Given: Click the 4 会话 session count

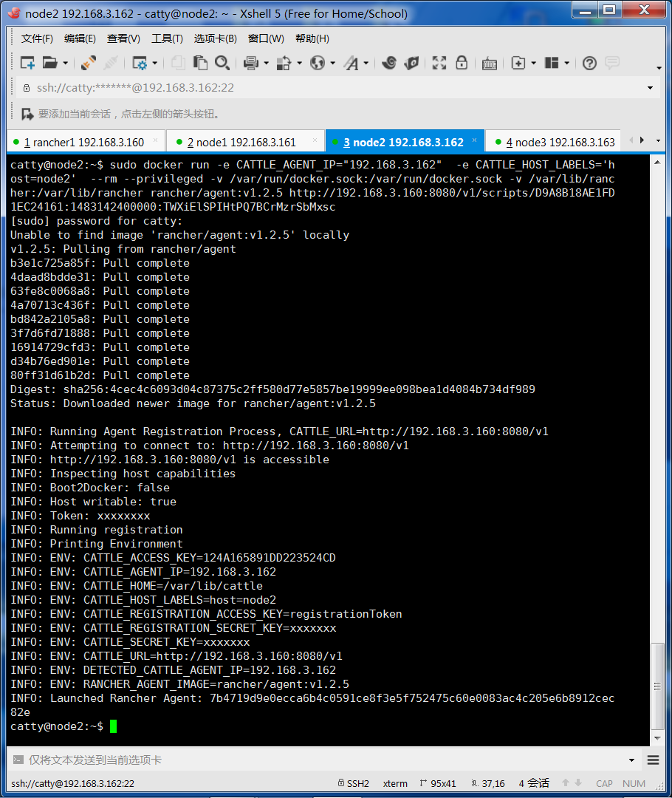Looking at the screenshot, I should click(x=534, y=783).
